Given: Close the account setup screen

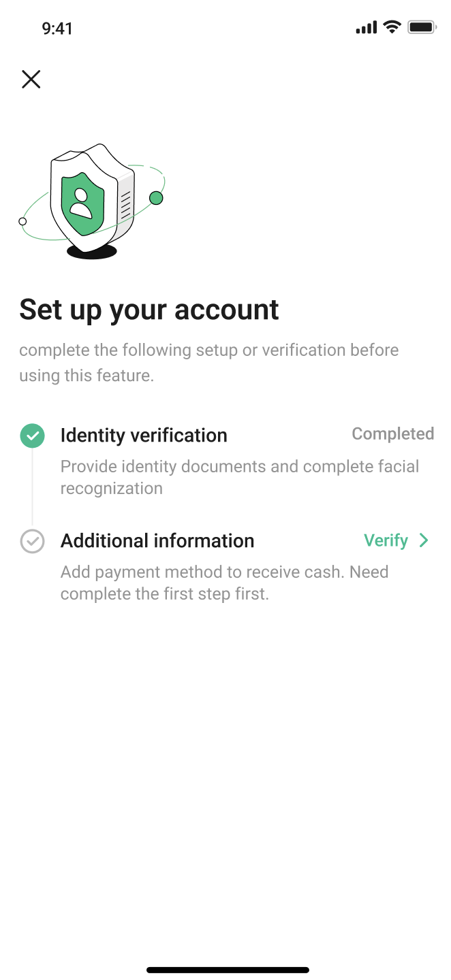Looking at the screenshot, I should (31, 80).
